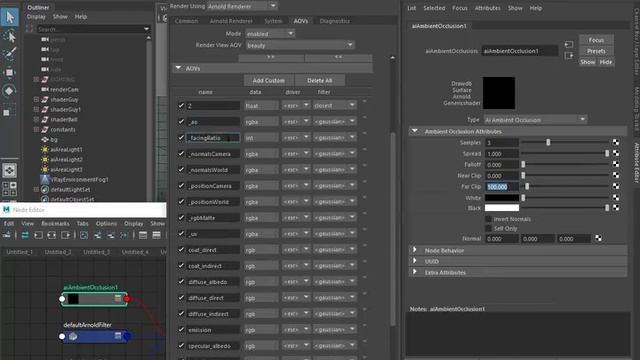Viewport: 640px width, 360px height.
Task: Toggle _facingRatio AOV checkbox
Action: coord(181,138)
